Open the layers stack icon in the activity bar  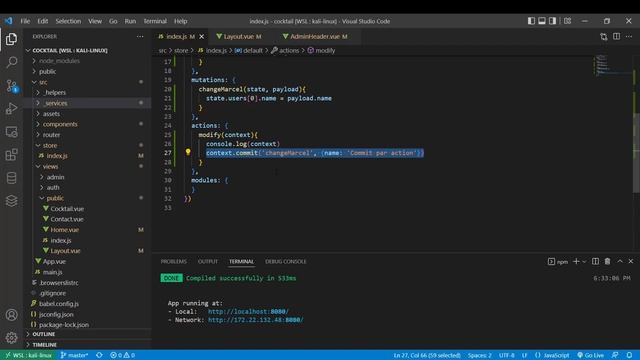click(x=11, y=201)
